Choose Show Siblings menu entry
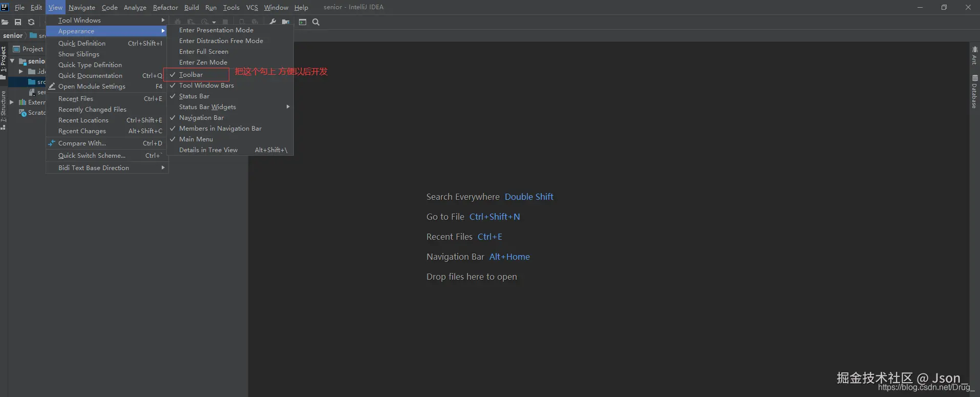This screenshot has width=980, height=397. tap(107, 54)
